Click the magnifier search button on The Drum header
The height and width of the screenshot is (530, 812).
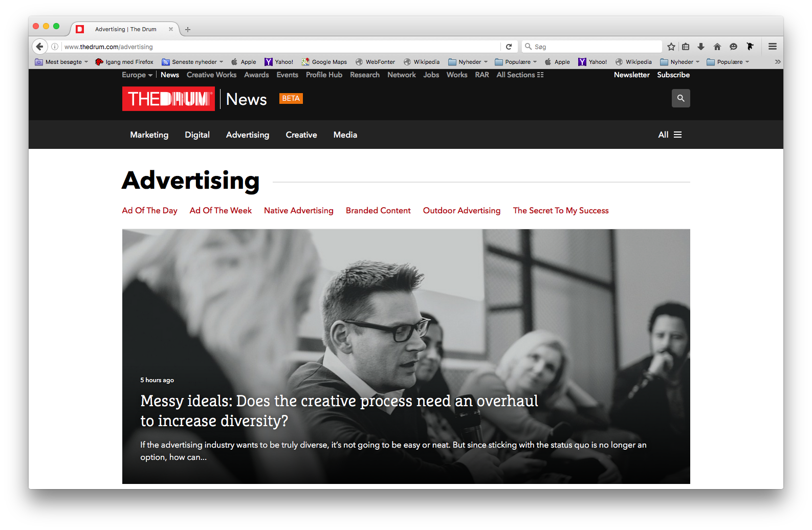(681, 98)
